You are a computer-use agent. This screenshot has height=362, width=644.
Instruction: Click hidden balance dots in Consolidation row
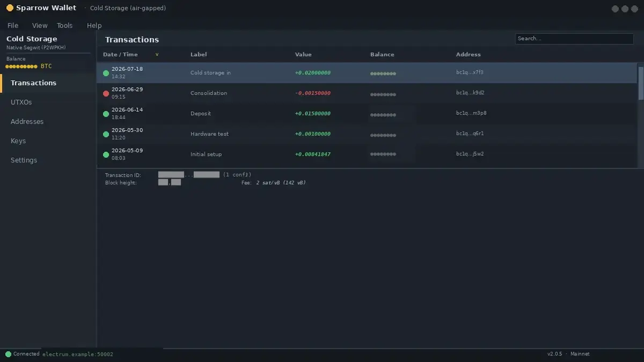click(x=383, y=94)
